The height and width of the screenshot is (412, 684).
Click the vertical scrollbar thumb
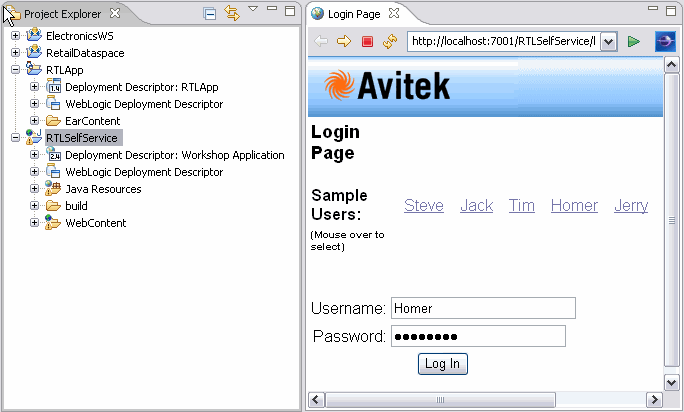pyautogui.click(x=671, y=220)
